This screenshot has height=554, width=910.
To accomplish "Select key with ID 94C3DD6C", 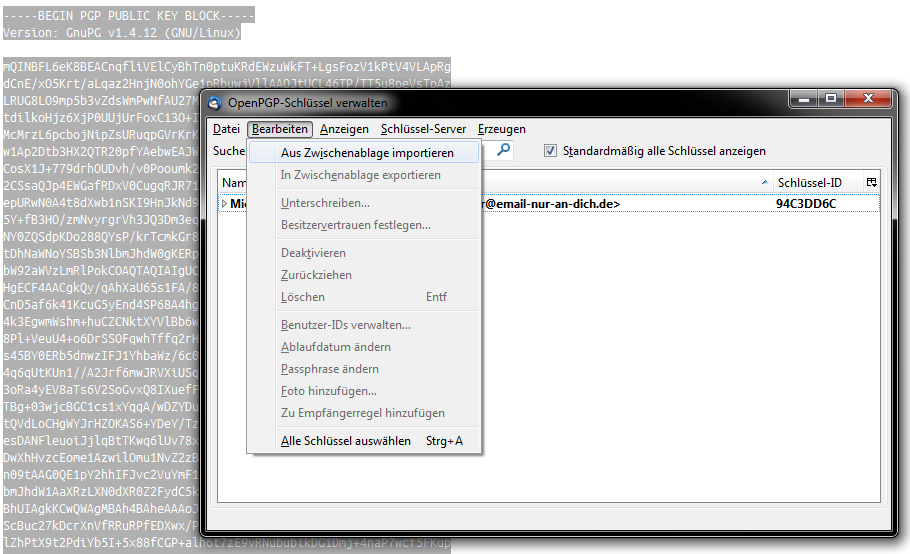I will (x=805, y=203).
